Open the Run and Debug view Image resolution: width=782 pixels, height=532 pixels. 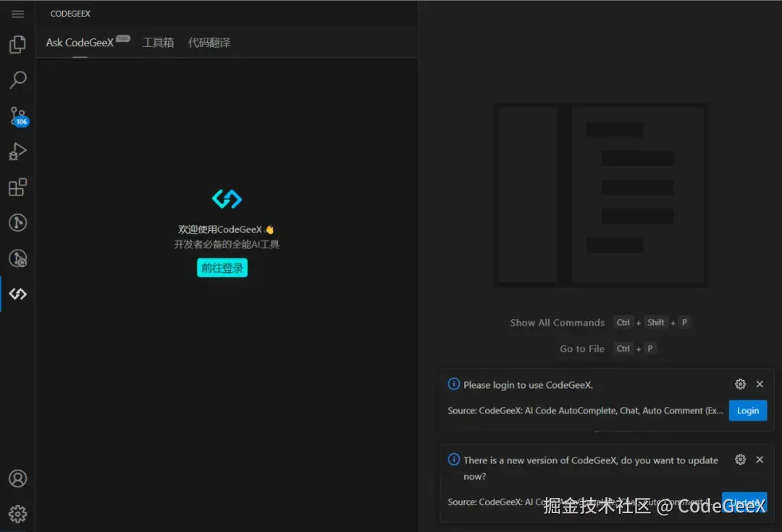coord(17,151)
